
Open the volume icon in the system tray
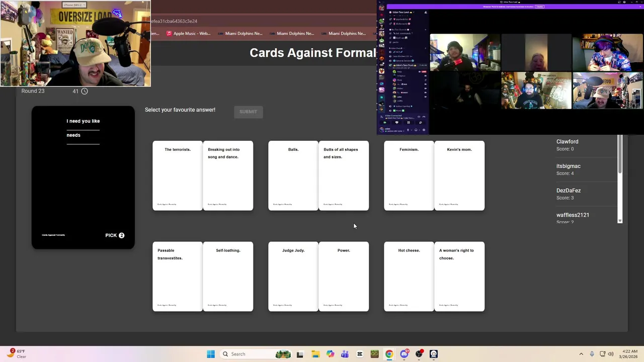pos(611,354)
